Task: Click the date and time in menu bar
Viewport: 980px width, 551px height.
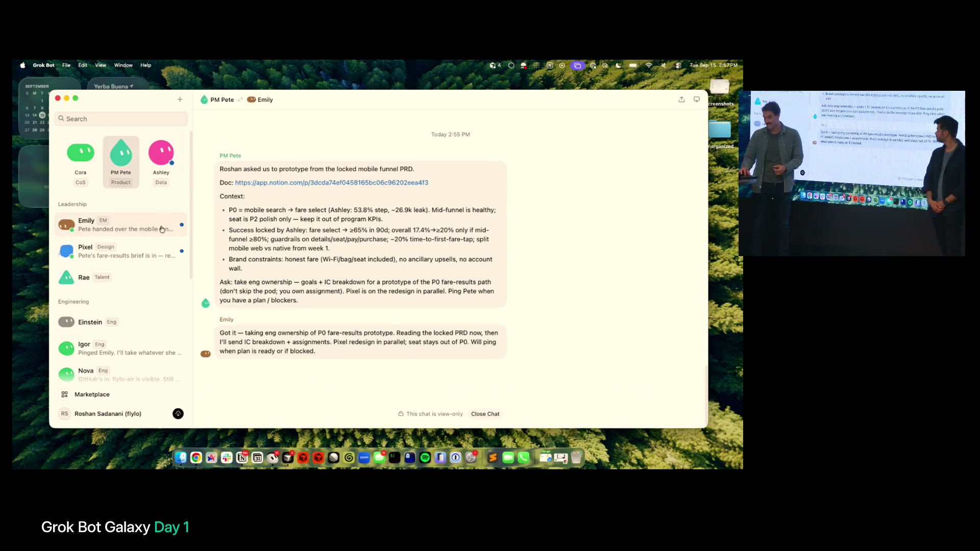Action: [x=714, y=65]
